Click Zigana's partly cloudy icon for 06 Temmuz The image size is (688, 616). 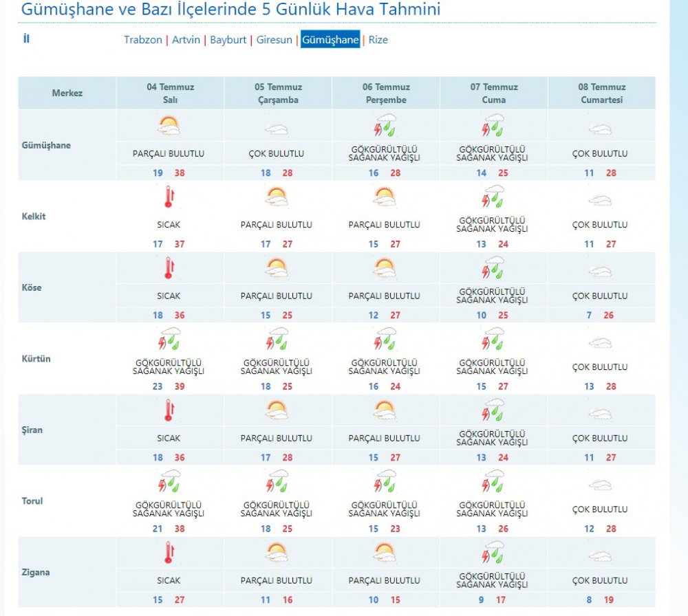pos(385,553)
